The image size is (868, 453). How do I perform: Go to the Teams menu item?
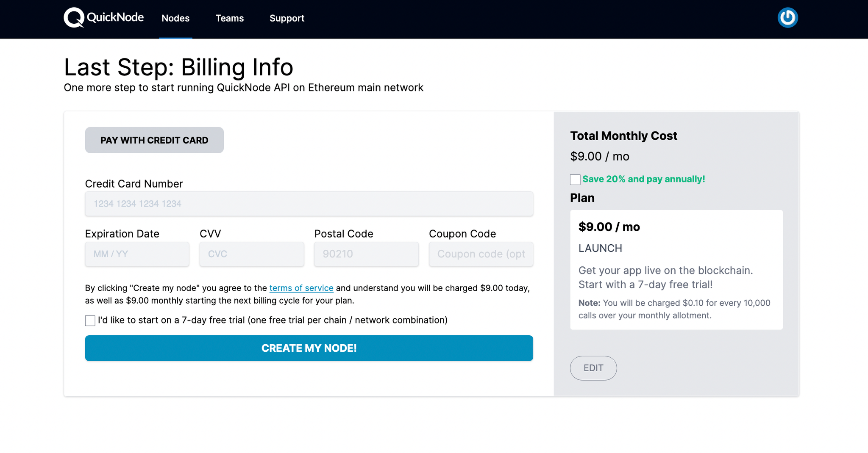coord(229,18)
